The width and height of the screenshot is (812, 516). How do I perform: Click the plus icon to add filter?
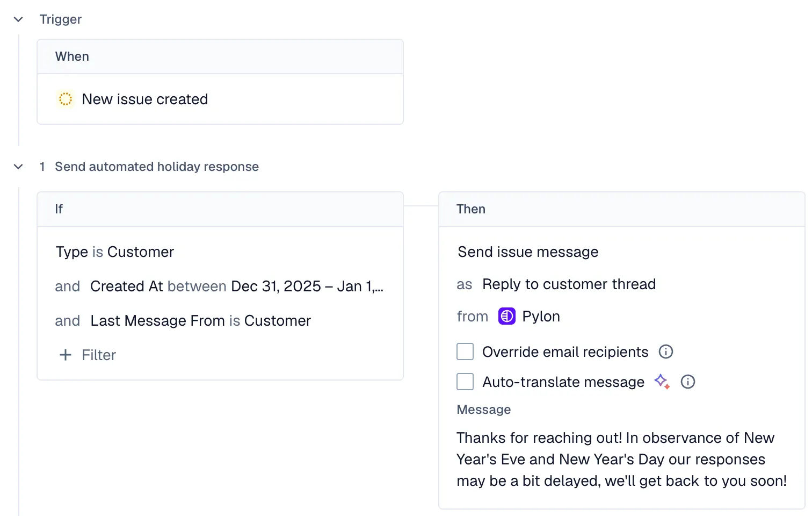[66, 355]
